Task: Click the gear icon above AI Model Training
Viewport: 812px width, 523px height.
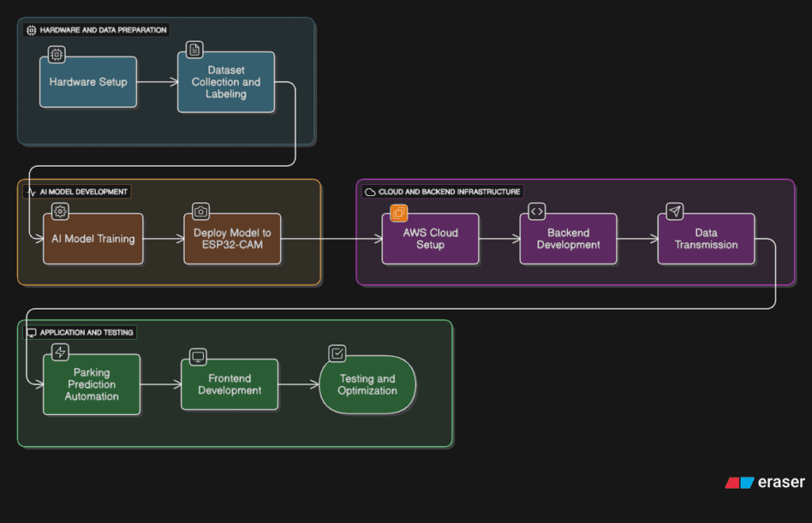Action: (60, 211)
